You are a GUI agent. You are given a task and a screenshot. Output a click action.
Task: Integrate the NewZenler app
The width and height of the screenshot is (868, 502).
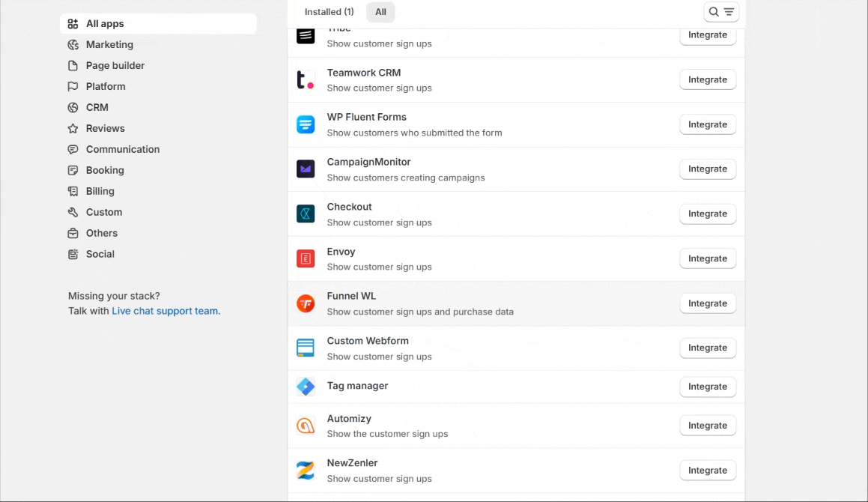point(708,471)
